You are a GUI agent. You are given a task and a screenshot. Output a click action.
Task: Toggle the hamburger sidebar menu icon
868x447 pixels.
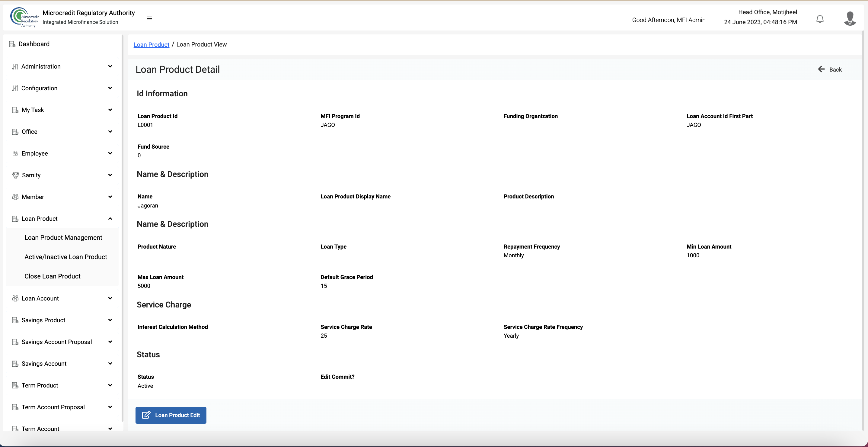[x=149, y=18]
